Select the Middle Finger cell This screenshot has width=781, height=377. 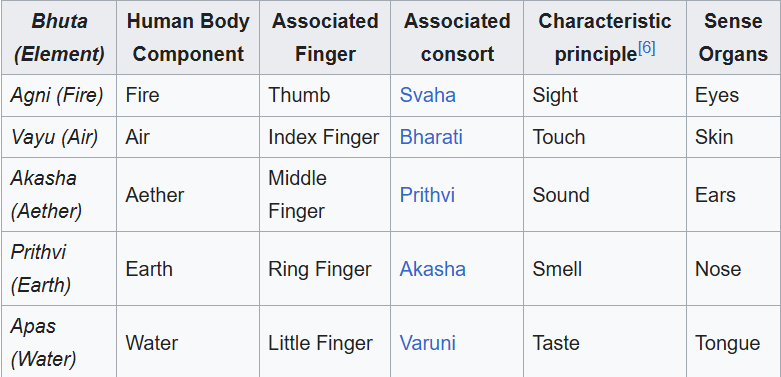pyautogui.click(x=325, y=195)
